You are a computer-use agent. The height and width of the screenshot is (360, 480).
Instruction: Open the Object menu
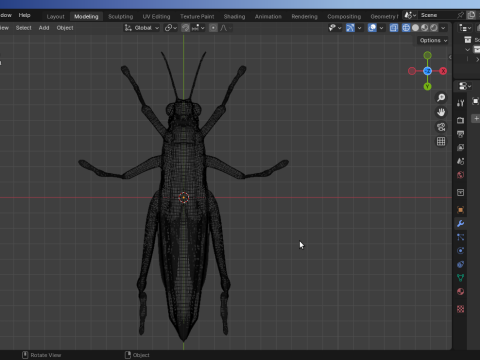(x=65, y=28)
